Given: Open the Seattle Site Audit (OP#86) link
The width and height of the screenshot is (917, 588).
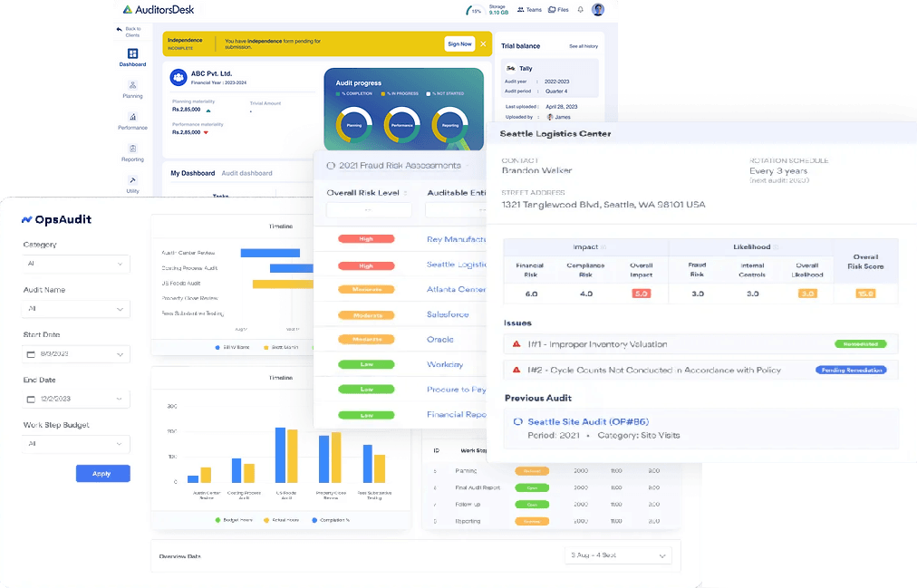Looking at the screenshot, I should (588, 421).
